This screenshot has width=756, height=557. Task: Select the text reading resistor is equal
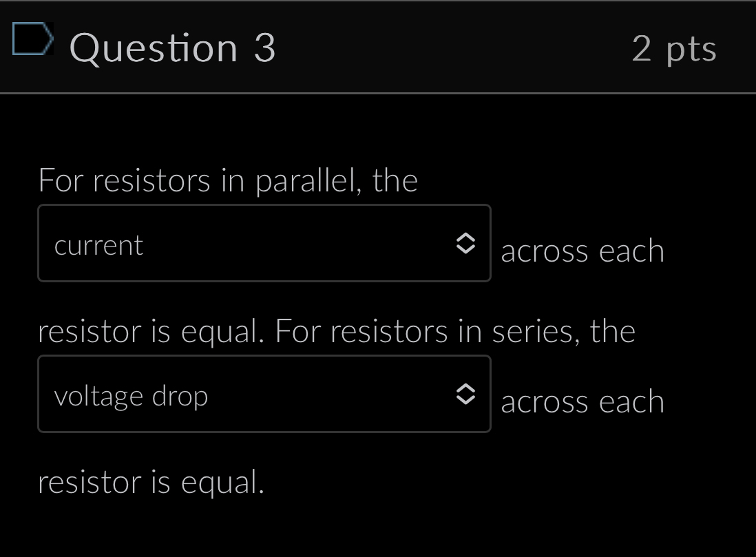[x=153, y=483]
